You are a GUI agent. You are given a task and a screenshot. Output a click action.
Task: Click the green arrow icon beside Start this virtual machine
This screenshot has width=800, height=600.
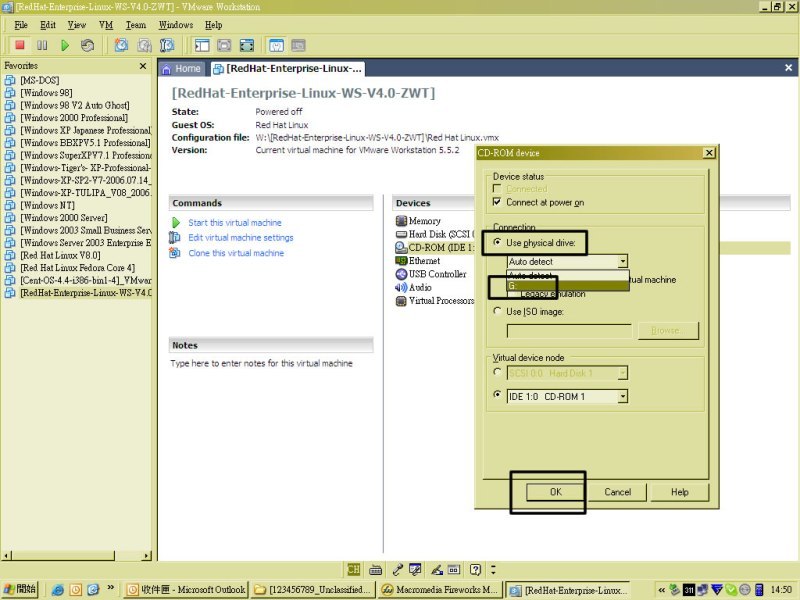click(176, 222)
